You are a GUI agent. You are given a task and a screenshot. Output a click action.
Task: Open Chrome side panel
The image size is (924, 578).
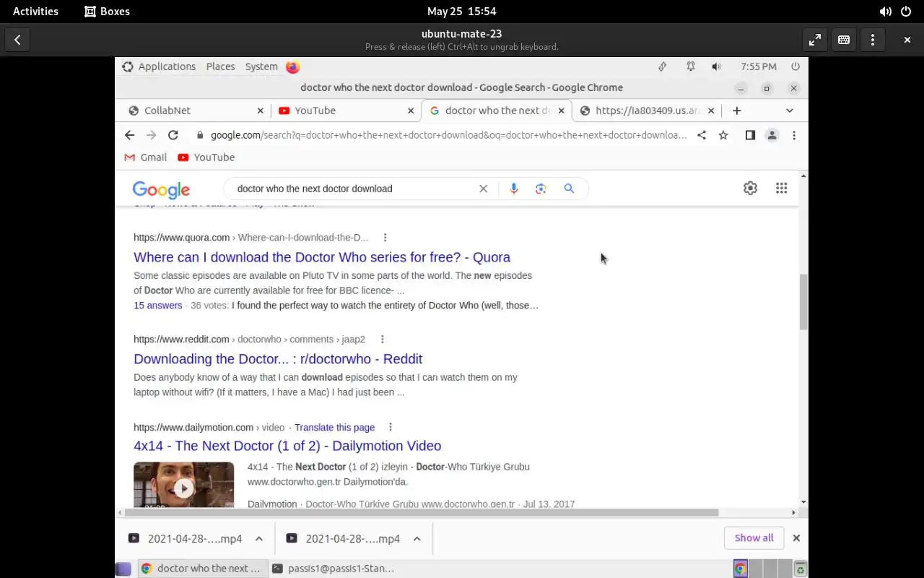(x=750, y=135)
